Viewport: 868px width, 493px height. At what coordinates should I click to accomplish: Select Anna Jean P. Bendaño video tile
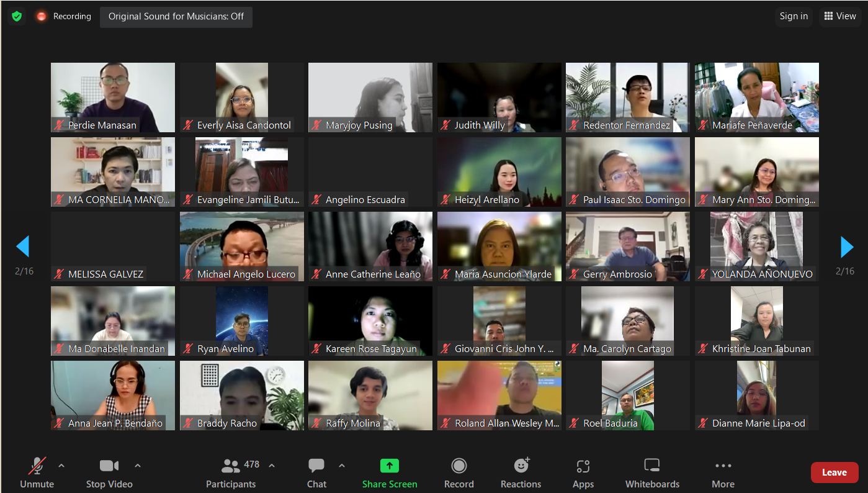(x=113, y=396)
